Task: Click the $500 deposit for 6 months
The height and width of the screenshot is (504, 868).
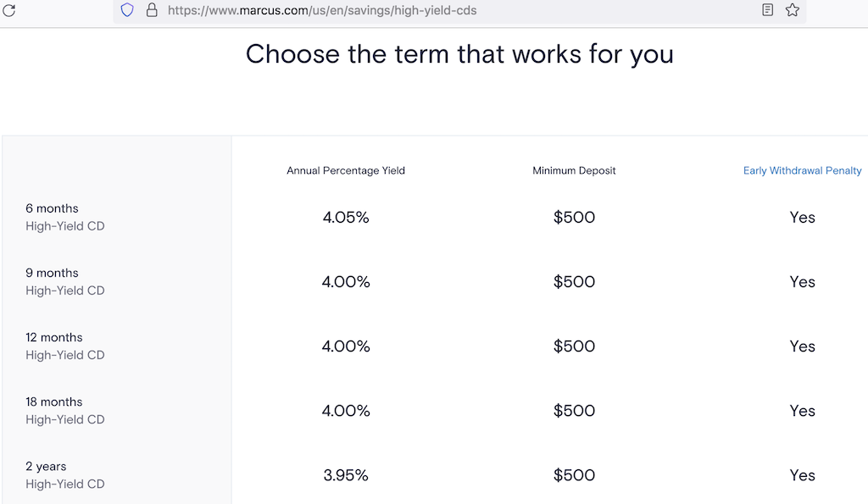Action: coord(574,218)
